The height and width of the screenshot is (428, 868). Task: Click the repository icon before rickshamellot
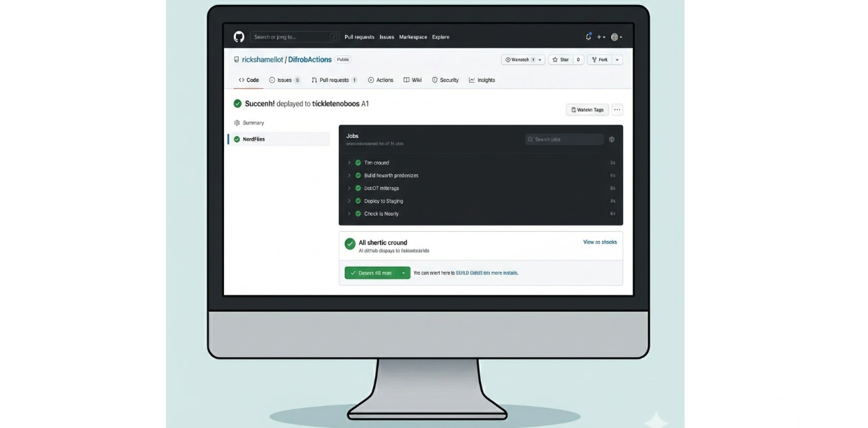[x=237, y=60]
